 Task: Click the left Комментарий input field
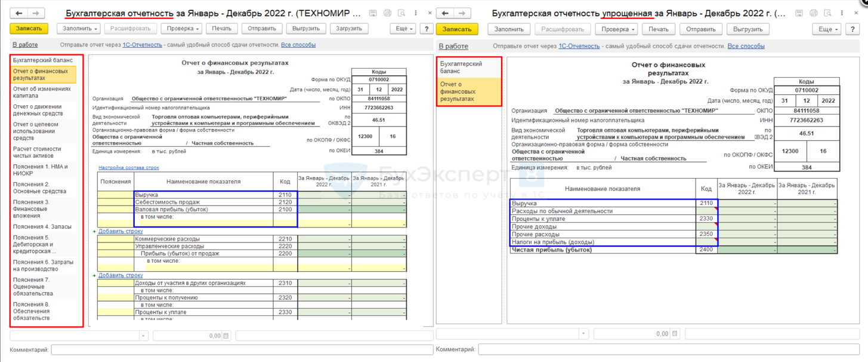(x=242, y=349)
